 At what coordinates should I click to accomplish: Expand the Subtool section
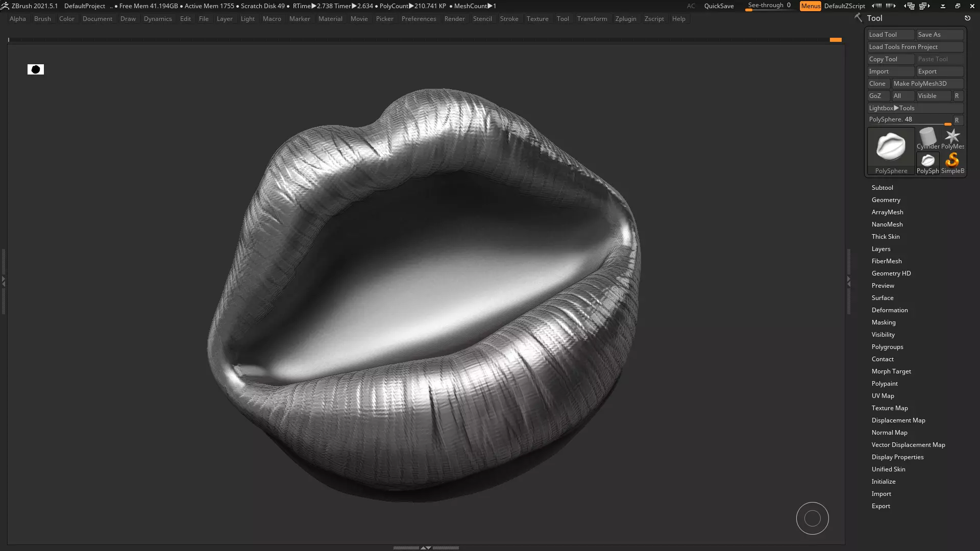[x=882, y=188]
